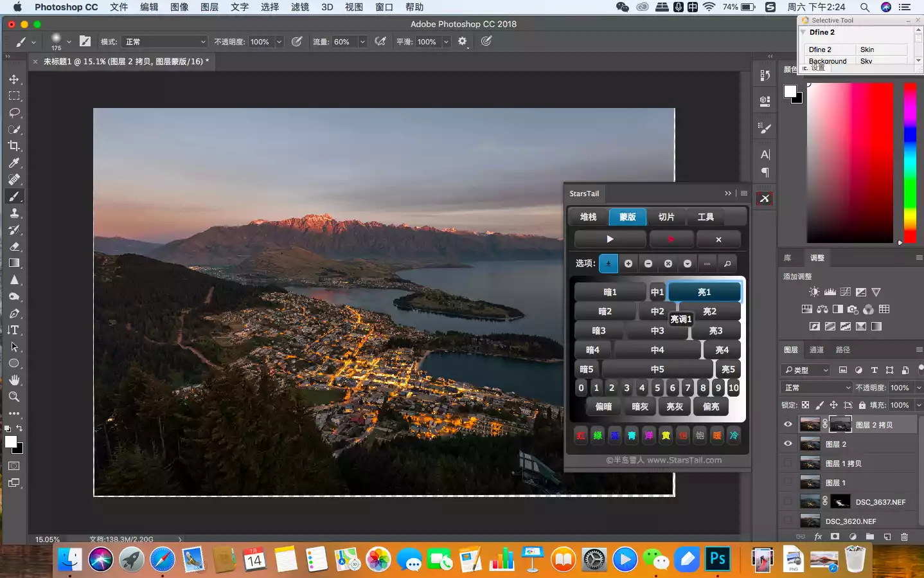This screenshot has width=924, height=578.
Task: Select the Horizontal Type tool
Action: (x=14, y=330)
